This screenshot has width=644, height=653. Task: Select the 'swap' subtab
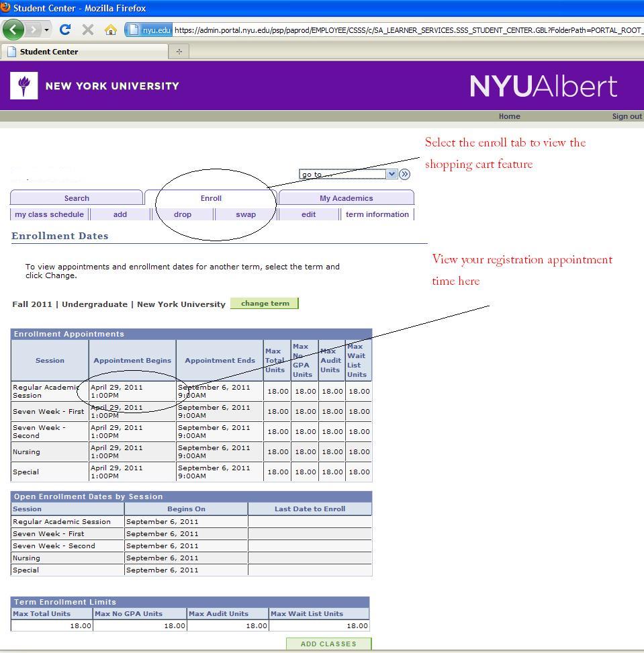click(246, 214)
